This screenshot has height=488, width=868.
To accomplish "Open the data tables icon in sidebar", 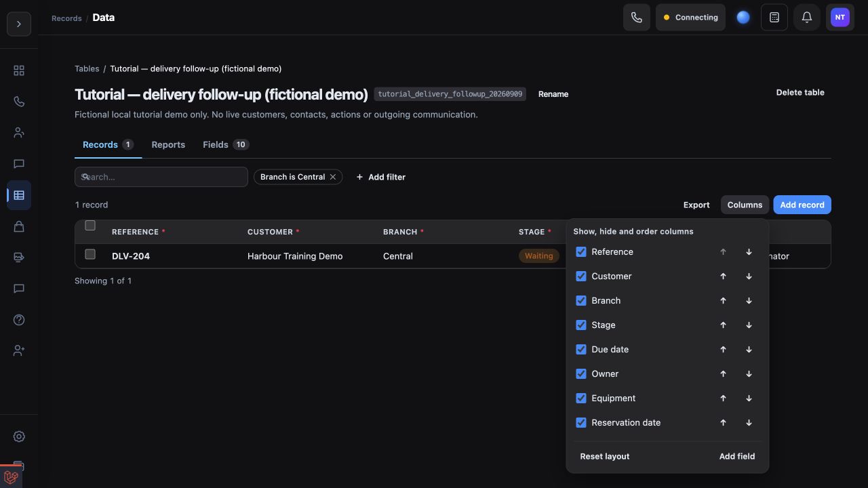I will (x=19, y=195).
